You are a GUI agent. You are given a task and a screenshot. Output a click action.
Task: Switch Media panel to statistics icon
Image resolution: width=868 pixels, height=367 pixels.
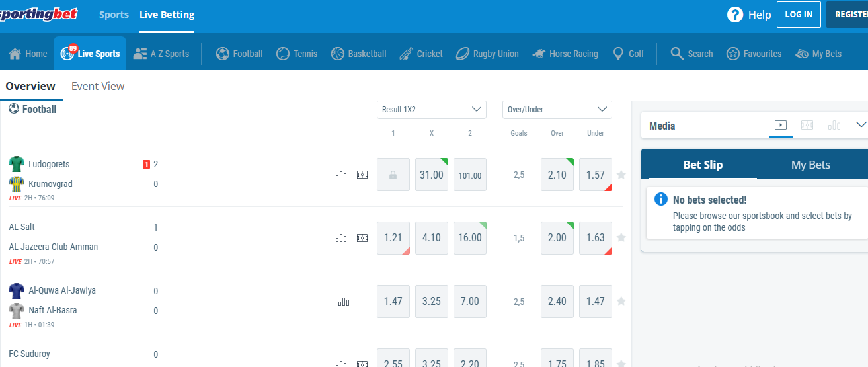[834, 125]
